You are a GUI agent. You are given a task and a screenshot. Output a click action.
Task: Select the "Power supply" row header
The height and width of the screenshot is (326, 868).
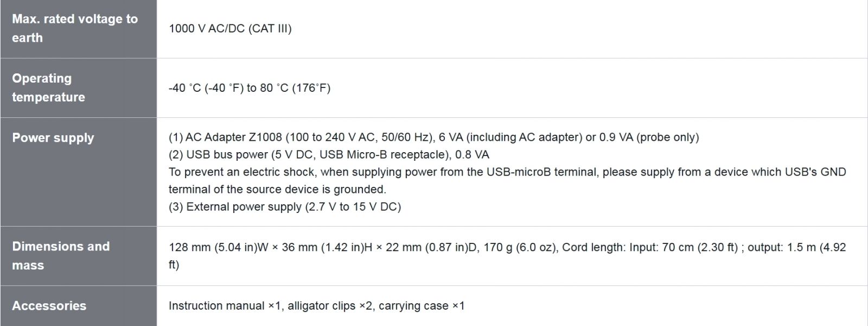(53, 138)
